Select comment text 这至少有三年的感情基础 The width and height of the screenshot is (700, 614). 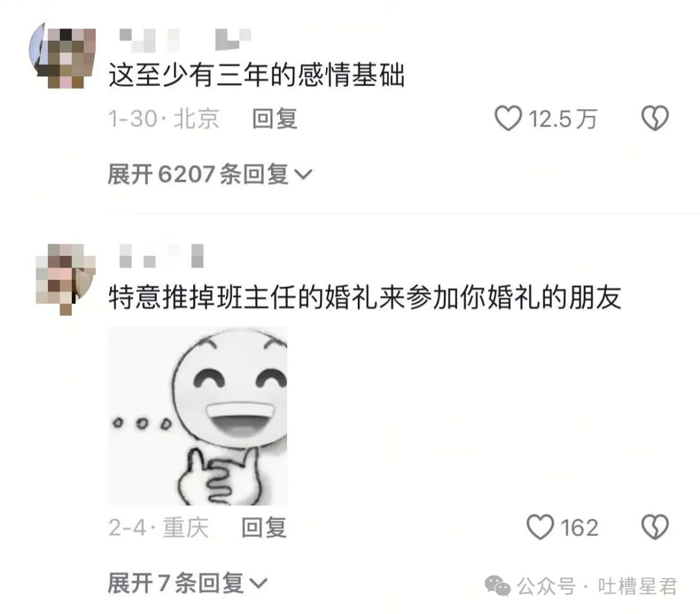257,74
